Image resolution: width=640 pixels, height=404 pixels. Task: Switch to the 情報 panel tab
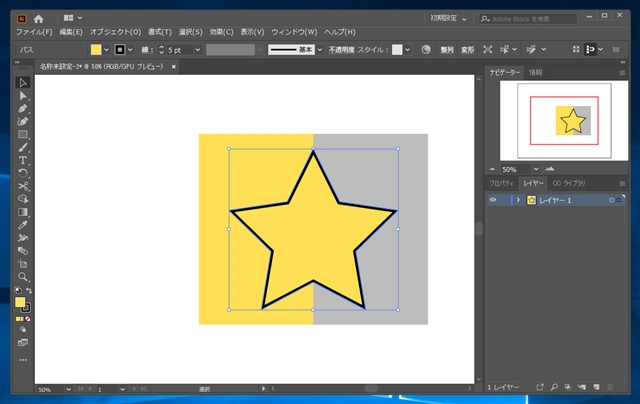click(x=536, y=73)
